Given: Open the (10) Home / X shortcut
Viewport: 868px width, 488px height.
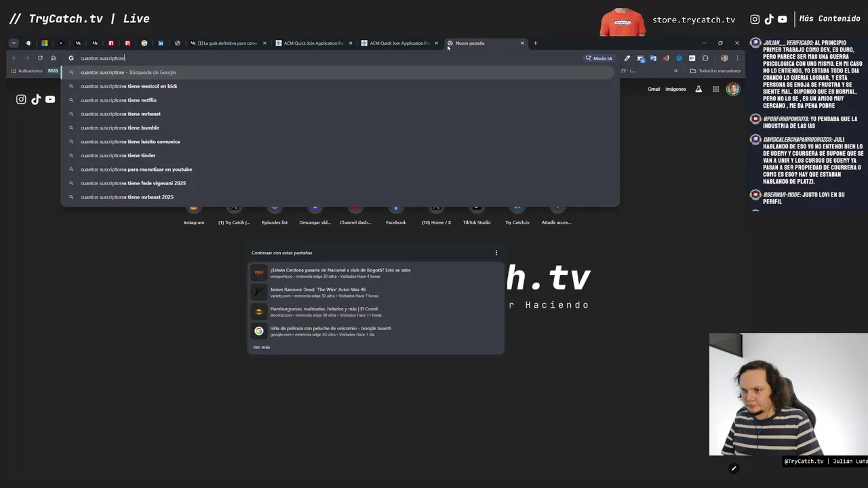Looking at the screenshot, I should click(436, 215).
